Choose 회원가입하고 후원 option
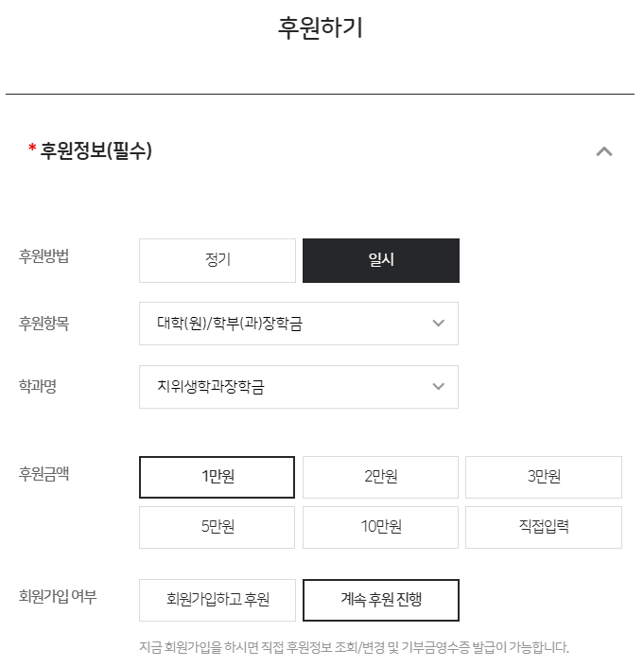644x667 pixels. click(x=218, y=600)
